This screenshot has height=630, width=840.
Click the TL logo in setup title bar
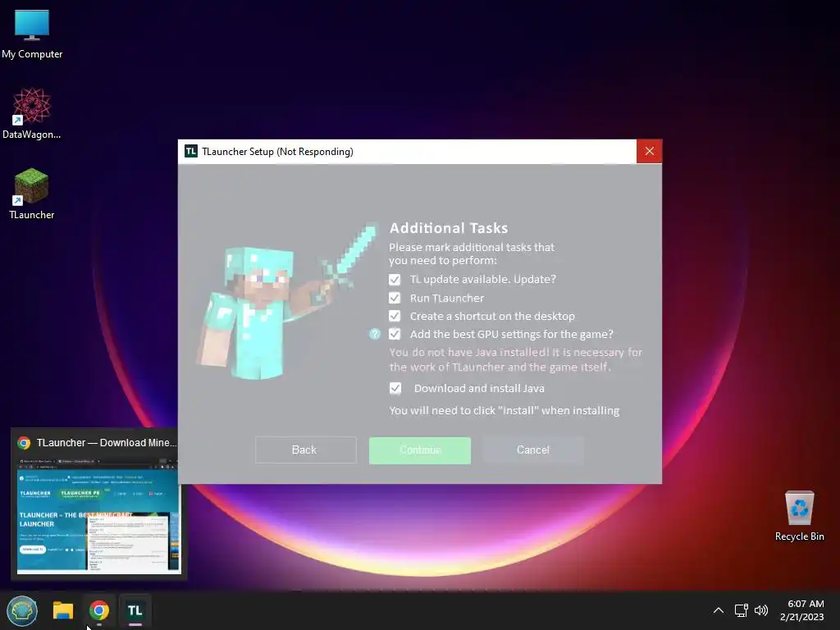tap(190, 152)
